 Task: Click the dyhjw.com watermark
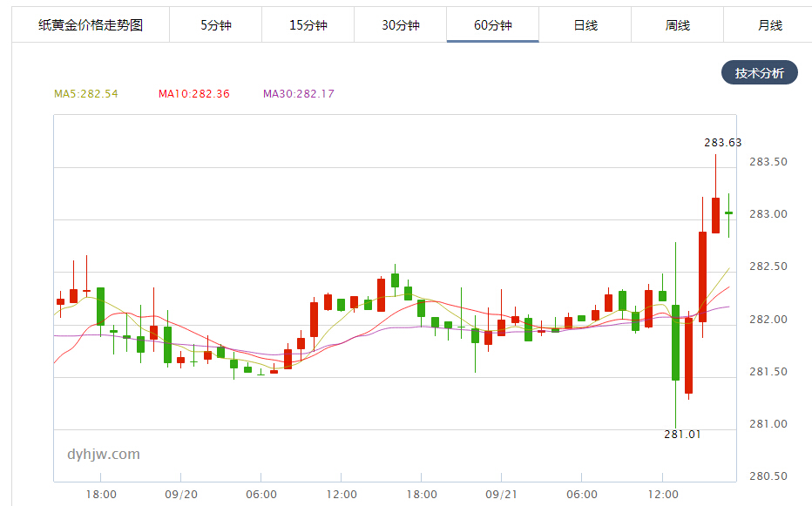104,455
